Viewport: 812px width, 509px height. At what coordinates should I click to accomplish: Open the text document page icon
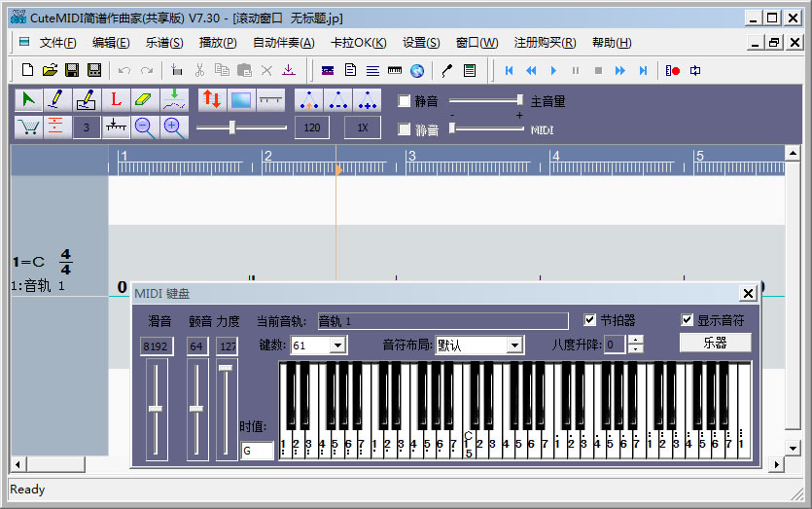tap(351, 70)
